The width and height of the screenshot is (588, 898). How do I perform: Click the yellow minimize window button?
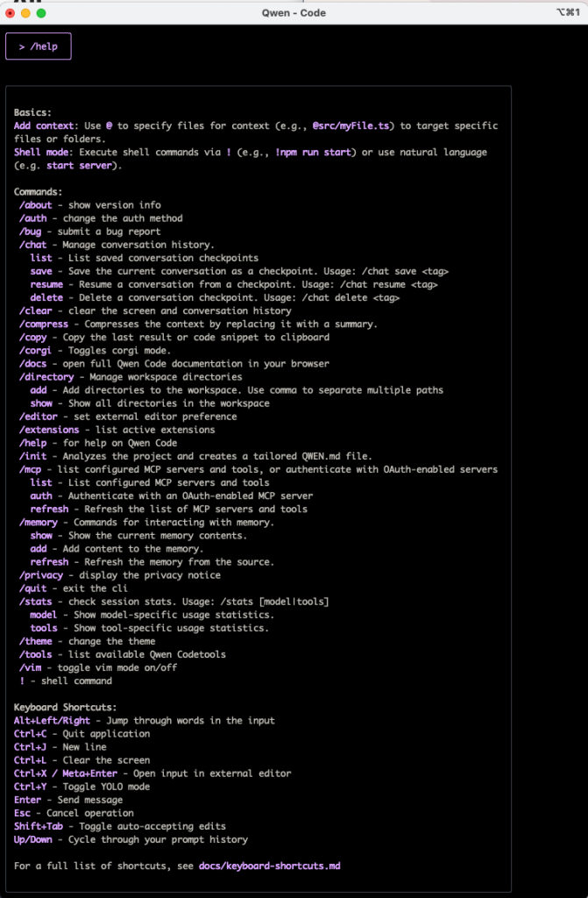tap(25, 12)
